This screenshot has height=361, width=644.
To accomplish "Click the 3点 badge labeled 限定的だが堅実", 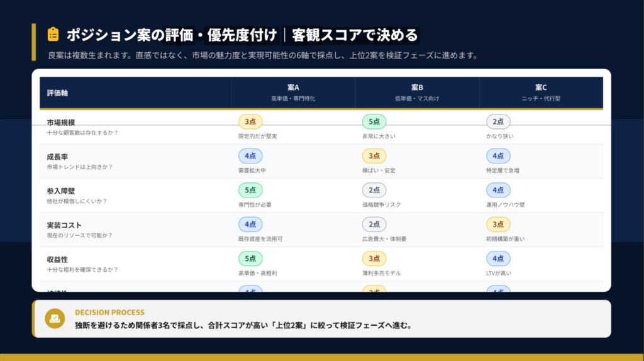I will [250, 121].
